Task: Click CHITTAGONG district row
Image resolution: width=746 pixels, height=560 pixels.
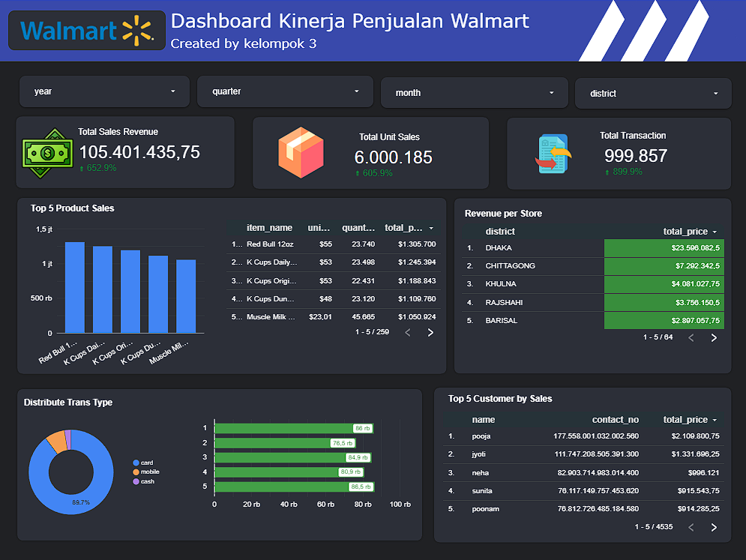Action: (x=593, y=266)
